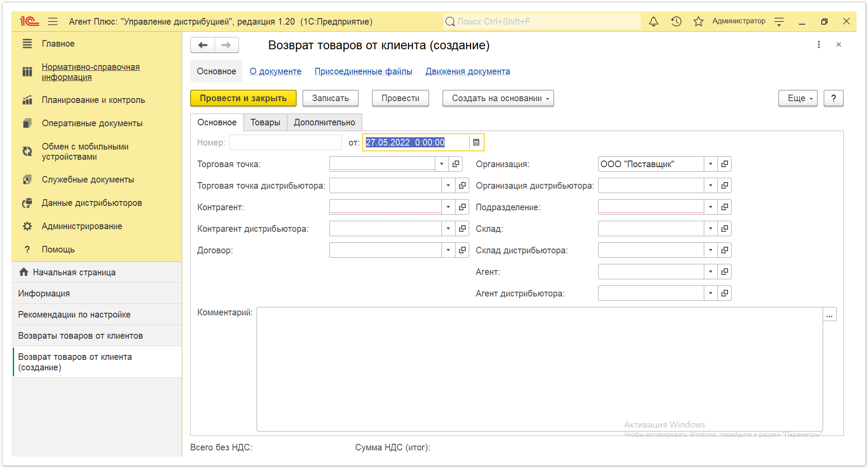Open Нормативно-справочная информация link

pyautogui.click(x=91, y=72)
